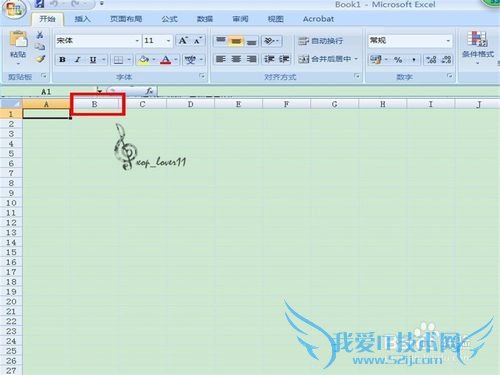This screenshot has height=375, width=500.
Task: Open underline style dropdown arrow
Action: [x=104, y=60]
